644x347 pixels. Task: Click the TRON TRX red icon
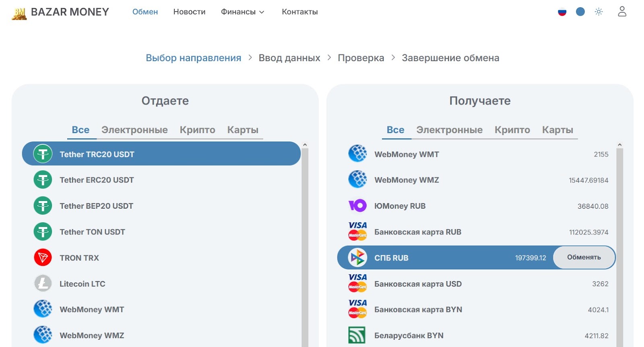click(43, 258)
